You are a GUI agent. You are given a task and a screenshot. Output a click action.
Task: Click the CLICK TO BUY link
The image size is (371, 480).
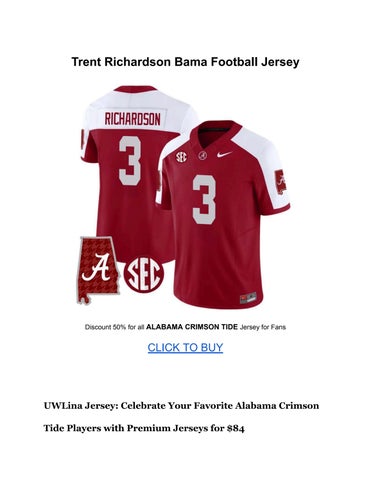tap(185, 348)
